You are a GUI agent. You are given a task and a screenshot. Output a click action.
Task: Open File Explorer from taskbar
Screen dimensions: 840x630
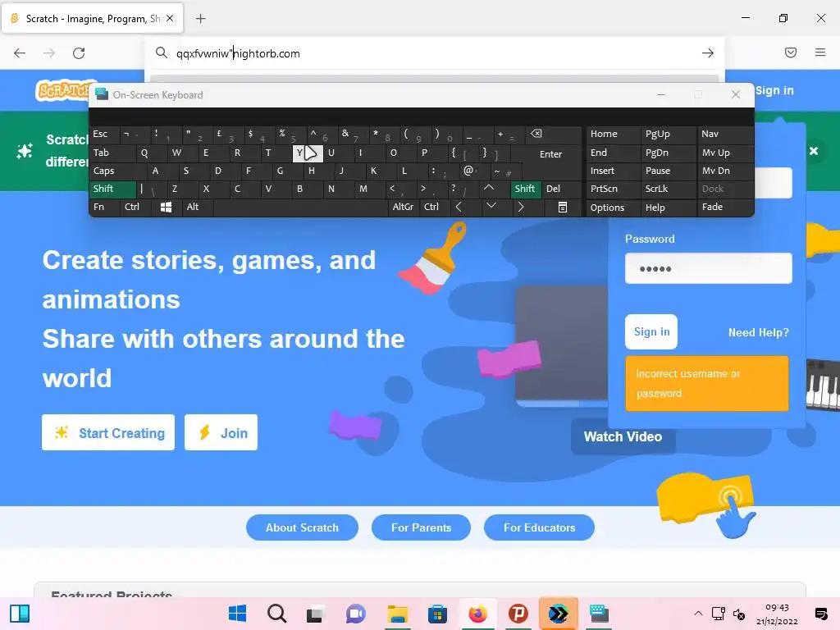398,614
